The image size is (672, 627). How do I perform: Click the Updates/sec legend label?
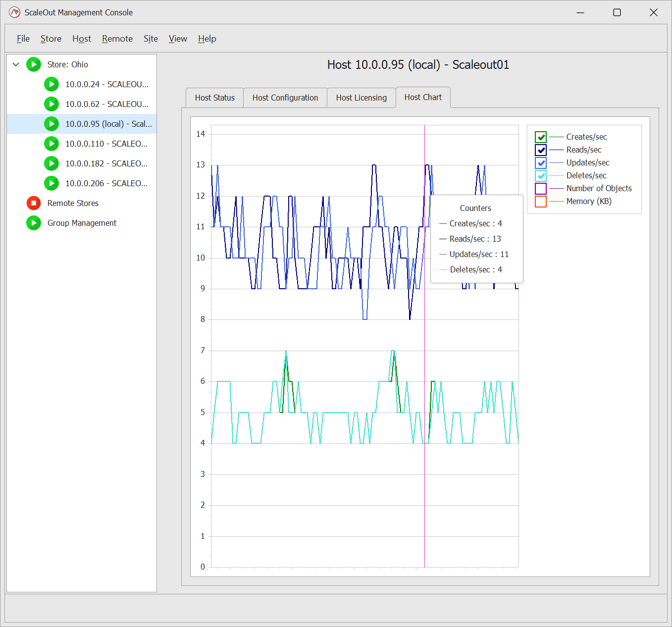588,163
